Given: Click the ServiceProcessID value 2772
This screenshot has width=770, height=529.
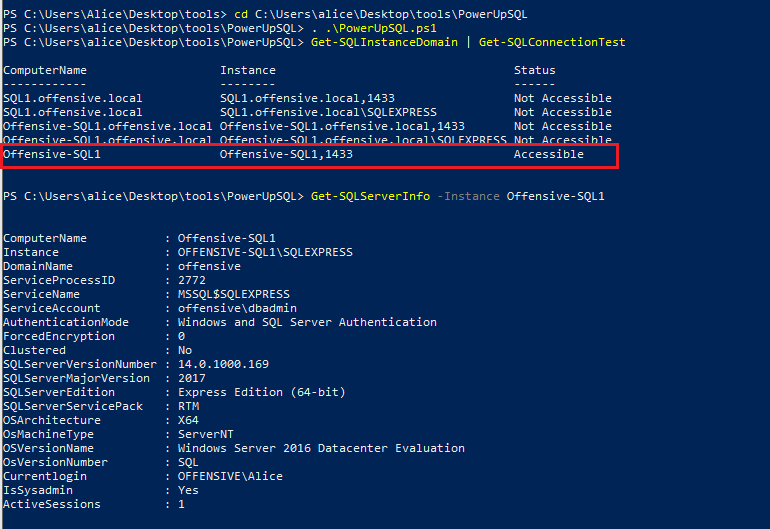Looking at the screenshot, I should pos(192,280).
